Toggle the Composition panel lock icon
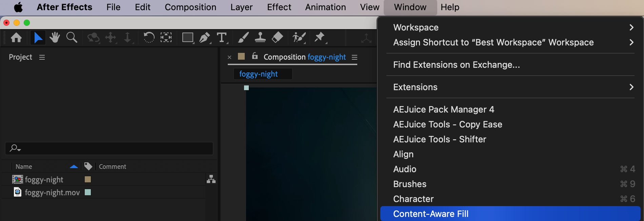Screen dimensions: 644x221 (x=255, y=56)
